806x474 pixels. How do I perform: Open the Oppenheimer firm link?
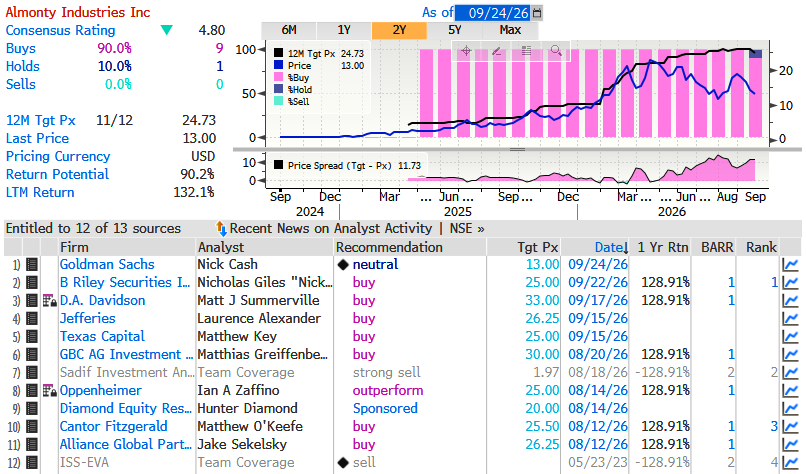click(101, 390)
